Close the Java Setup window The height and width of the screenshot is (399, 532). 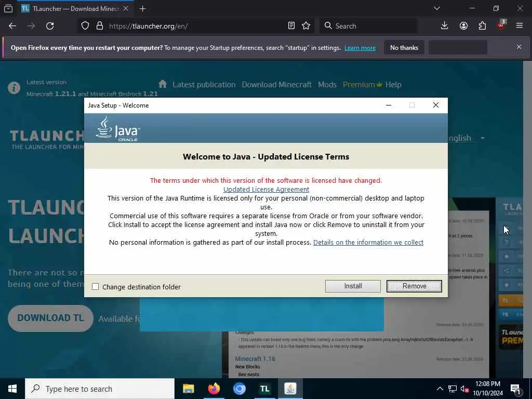click(436, 105)
